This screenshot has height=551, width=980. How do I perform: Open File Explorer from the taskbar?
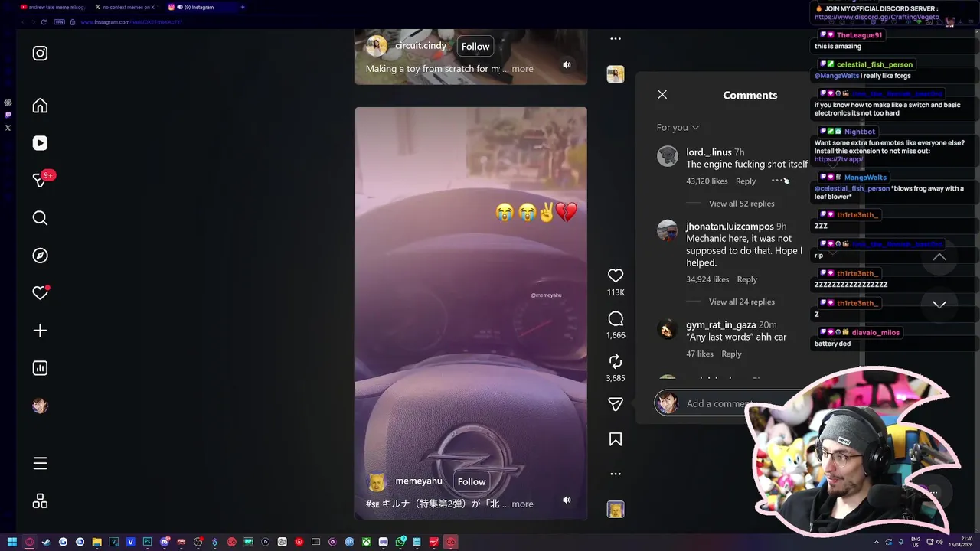[x=96, y=542]
